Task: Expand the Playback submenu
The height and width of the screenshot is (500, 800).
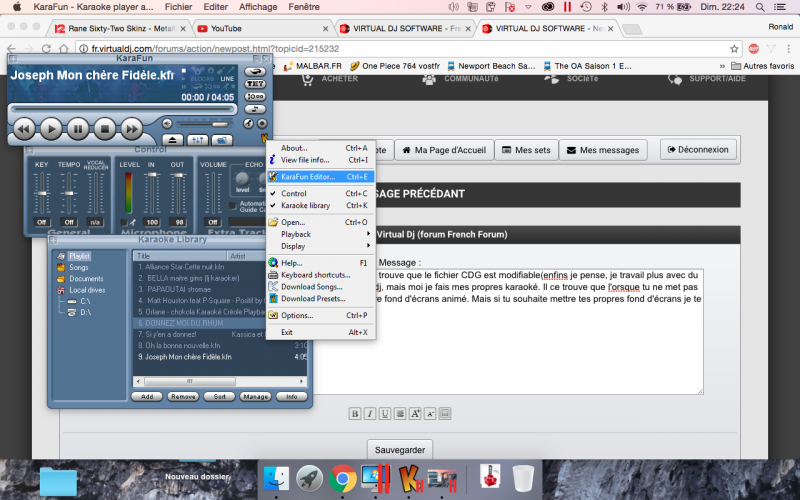Action: [x=321, y=234]
